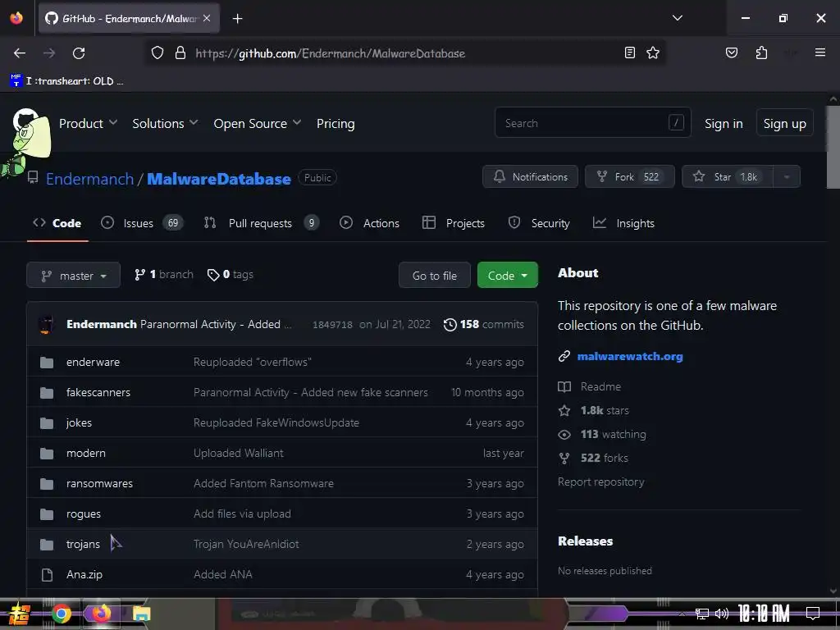Expand the Product menu
The height and width of the screenshot is (630, 840).
coord(88,123)
